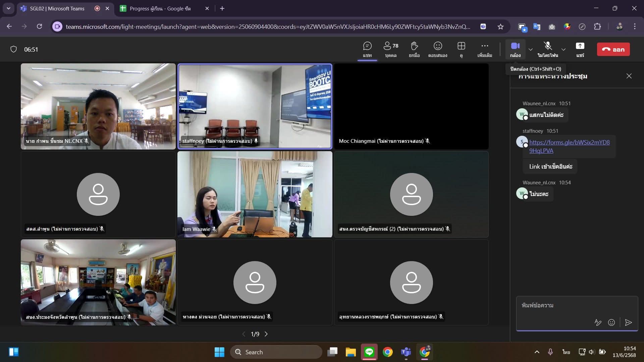Toggle text formatting options in chat box
644x362 pixels.
pyautogui.click(x=598, y=322)
